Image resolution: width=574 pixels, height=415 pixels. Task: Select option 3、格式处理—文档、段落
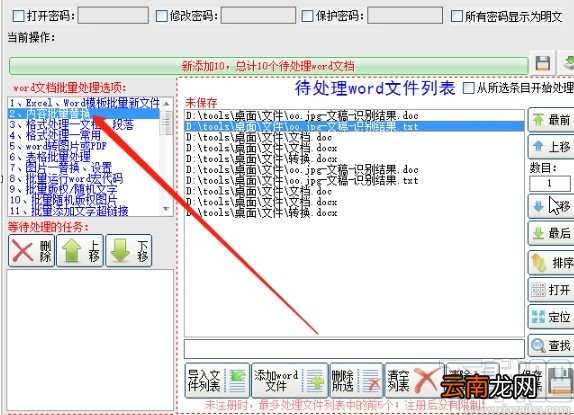click(84, 125)
